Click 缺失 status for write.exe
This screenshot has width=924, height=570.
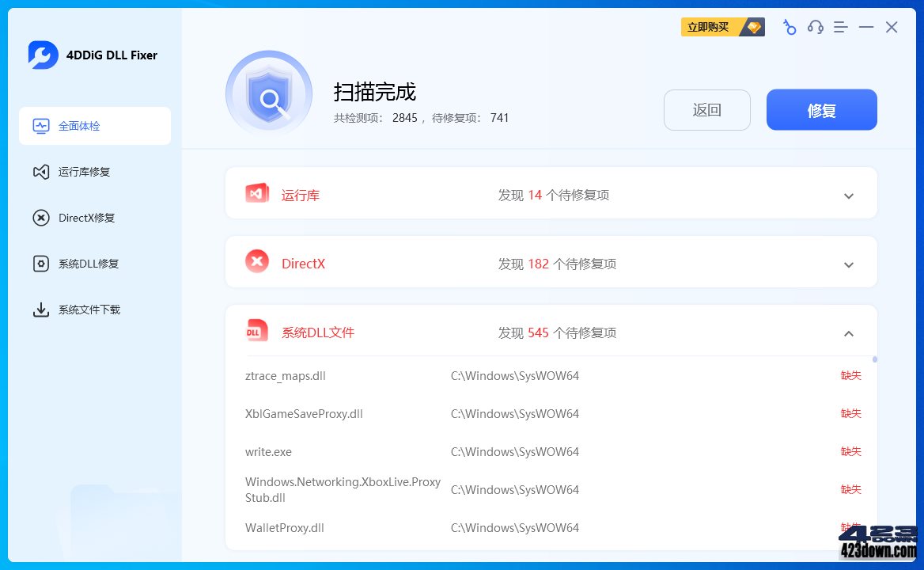pyautogui.click(x=851, y=451)
